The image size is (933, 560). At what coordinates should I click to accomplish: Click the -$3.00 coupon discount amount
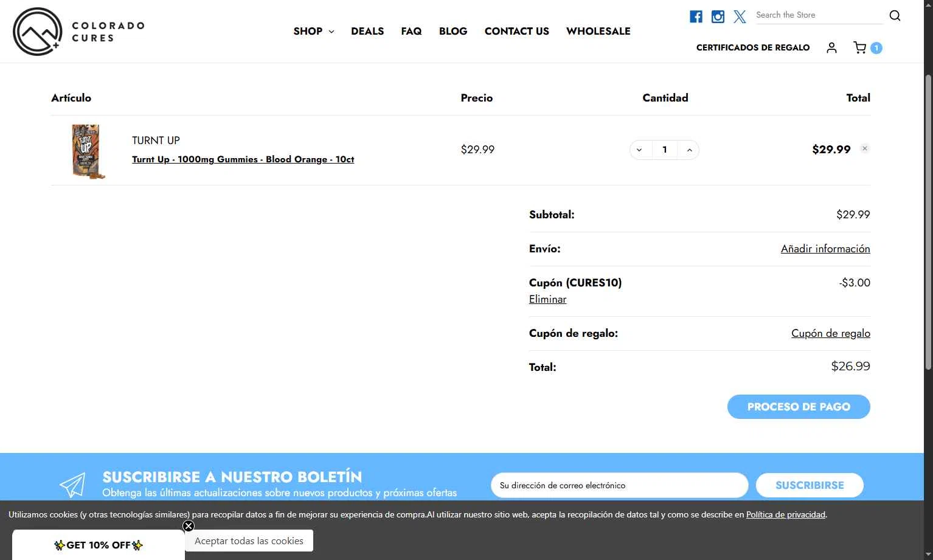(x=855, y=283)
